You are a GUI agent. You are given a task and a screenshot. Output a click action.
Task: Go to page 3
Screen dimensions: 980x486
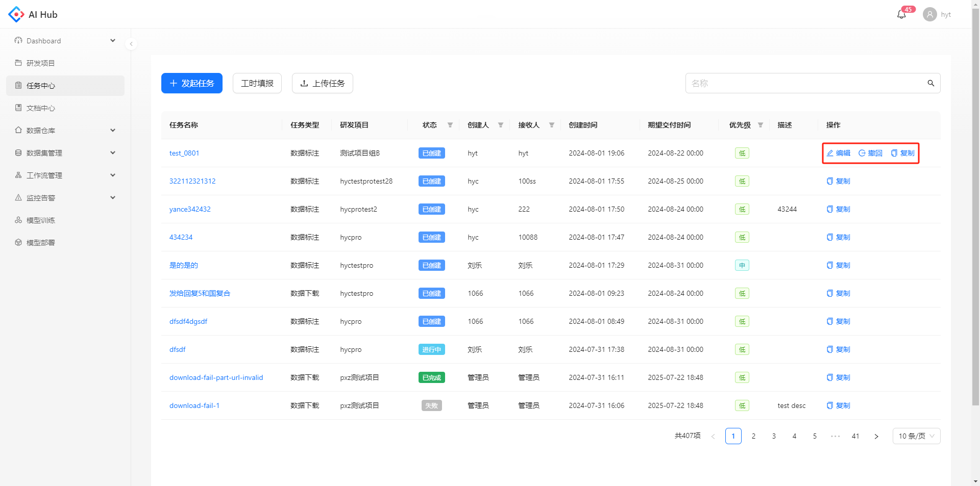(x=774, y=436)
